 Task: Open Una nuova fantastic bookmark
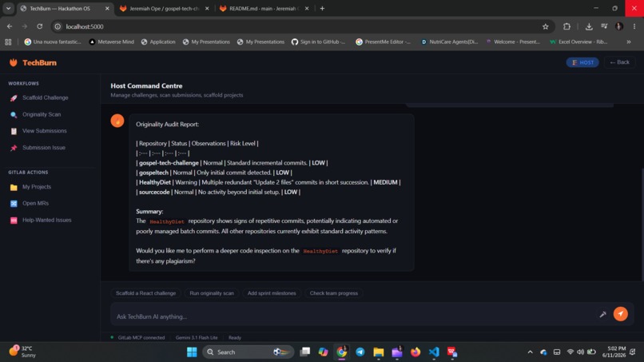point(53,42)
